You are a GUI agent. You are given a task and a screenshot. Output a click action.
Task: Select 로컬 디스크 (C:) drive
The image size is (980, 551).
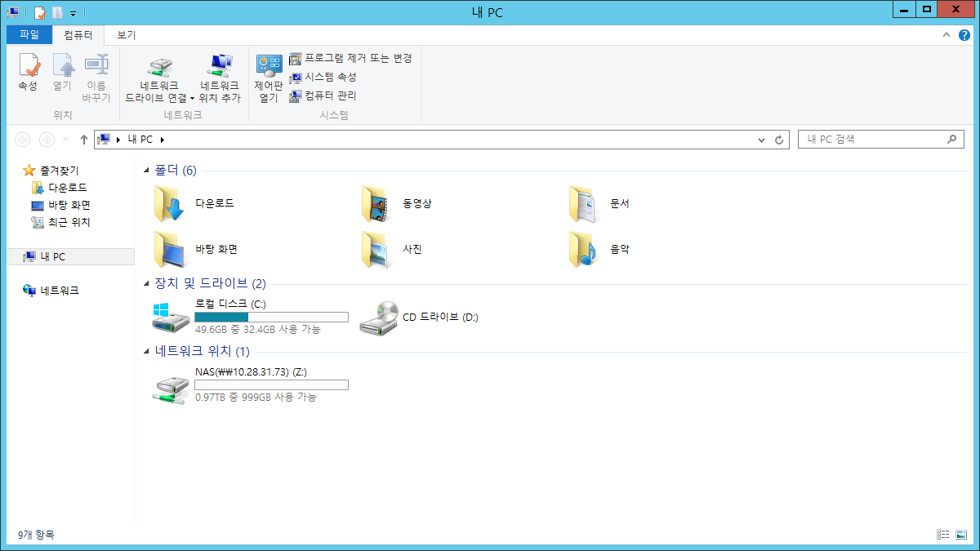point(251,317)
